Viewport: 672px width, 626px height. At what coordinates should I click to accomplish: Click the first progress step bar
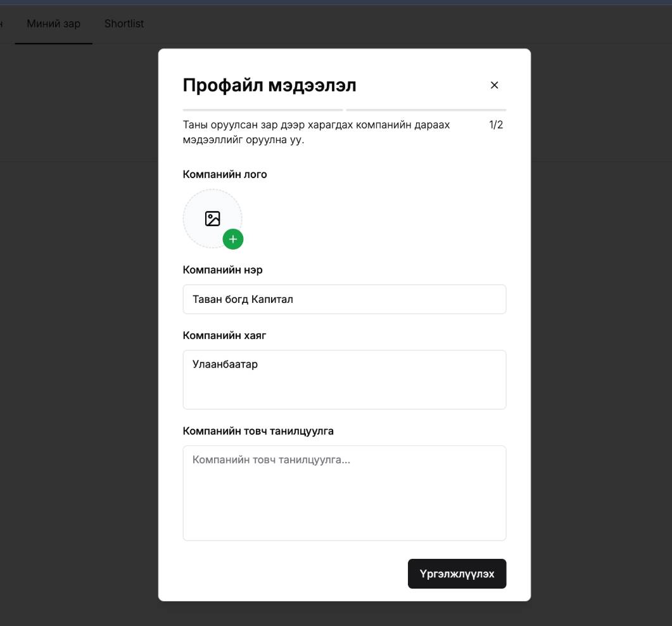point(263,110)
